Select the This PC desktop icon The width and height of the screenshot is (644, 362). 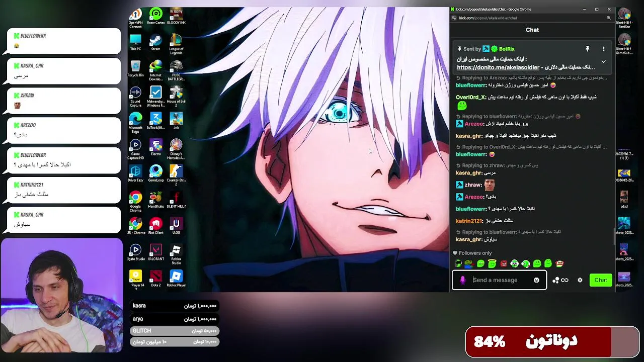(135, 42)
